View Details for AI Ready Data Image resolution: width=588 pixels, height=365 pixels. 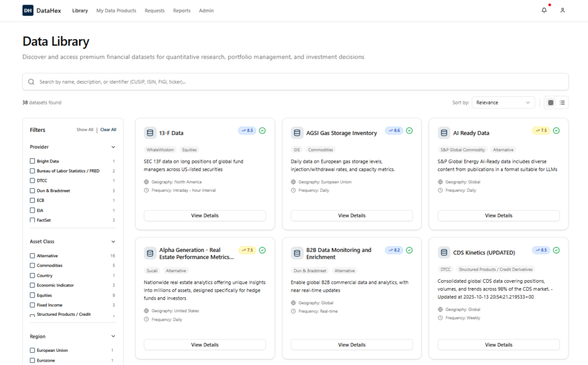tap(499, 215)
